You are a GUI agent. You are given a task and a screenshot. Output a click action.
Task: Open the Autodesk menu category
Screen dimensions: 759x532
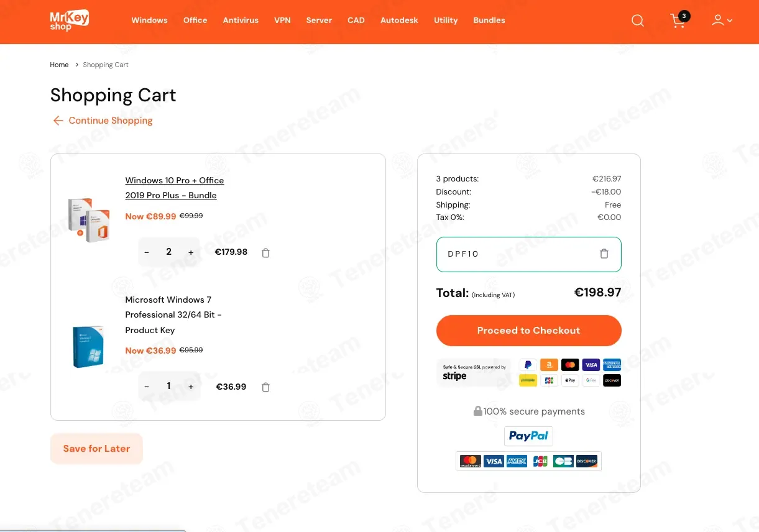(x=399, y=21)
